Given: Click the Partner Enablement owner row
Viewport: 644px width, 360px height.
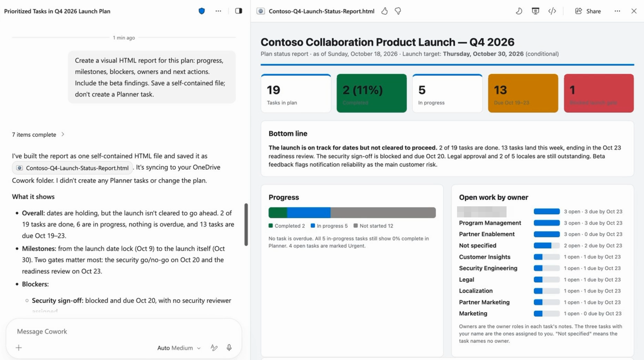Looking at the screenshot, I should click(540, 234).
